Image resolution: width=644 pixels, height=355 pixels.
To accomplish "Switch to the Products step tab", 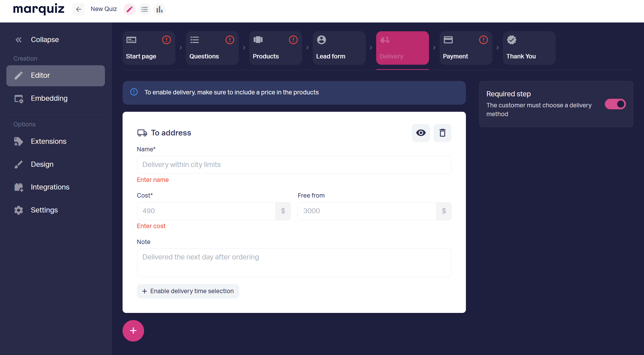I will pyautogui.click(x=275, y=48).
